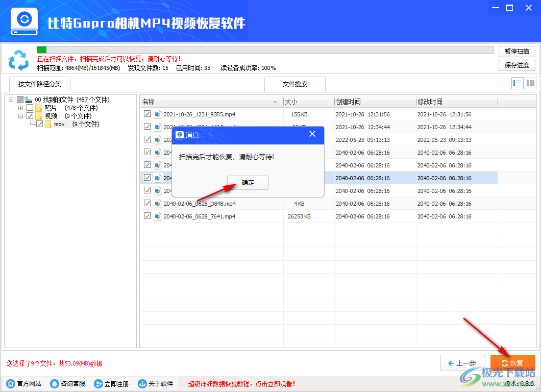Click file icon of the highlighted row
This screenshot has width=541, height=392.
157,178
